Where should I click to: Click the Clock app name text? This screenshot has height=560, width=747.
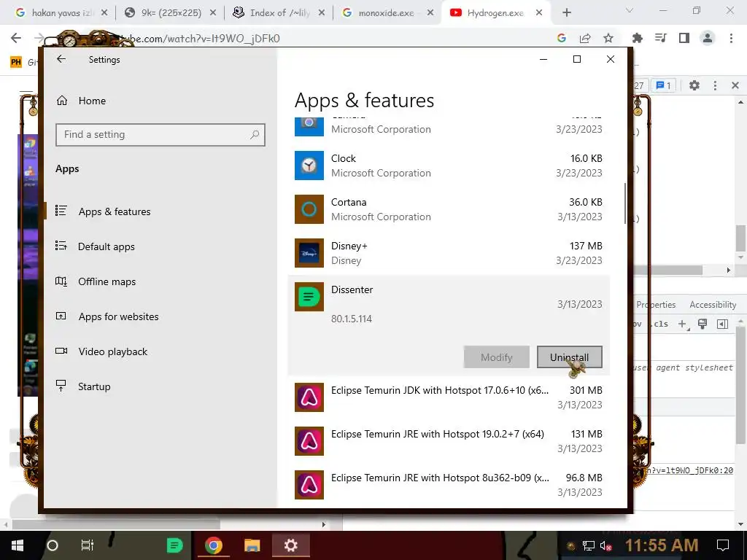pos(344,158)
